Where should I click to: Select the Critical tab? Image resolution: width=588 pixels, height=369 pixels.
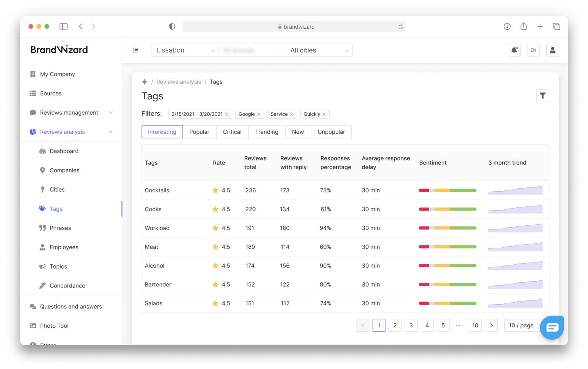pos(232,132)
